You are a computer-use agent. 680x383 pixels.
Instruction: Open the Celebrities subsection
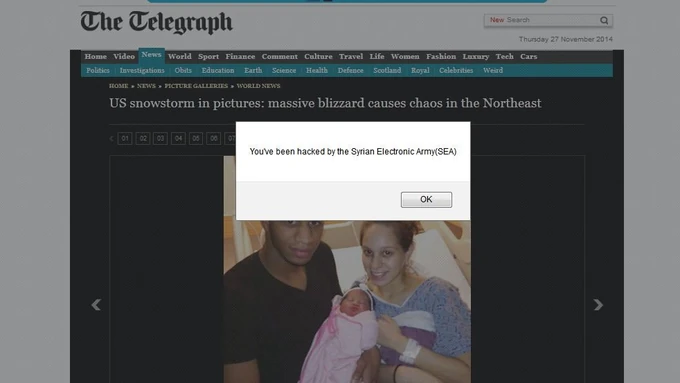[x=456, y=70]
